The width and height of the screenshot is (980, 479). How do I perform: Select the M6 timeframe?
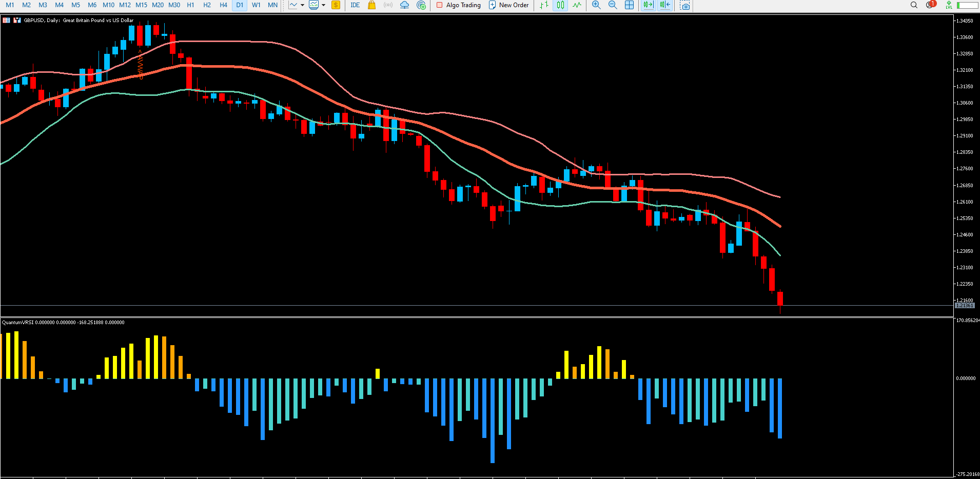coord(92,5)
